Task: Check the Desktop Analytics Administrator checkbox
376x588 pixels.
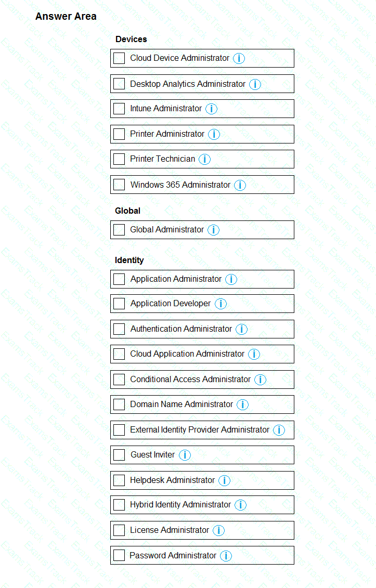Action: click(119, 84)
